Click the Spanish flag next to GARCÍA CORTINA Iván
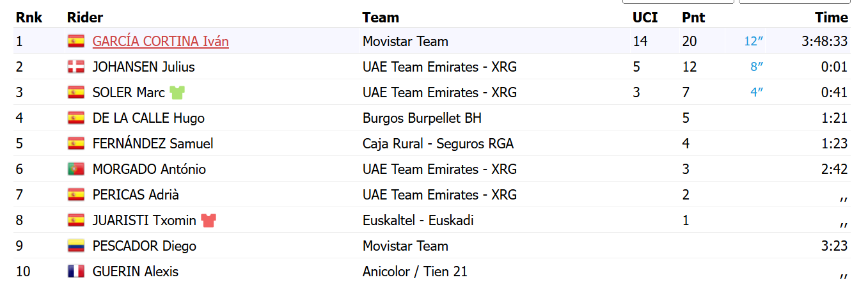Screen dimensions: 868x282 (x=76, y=42)
